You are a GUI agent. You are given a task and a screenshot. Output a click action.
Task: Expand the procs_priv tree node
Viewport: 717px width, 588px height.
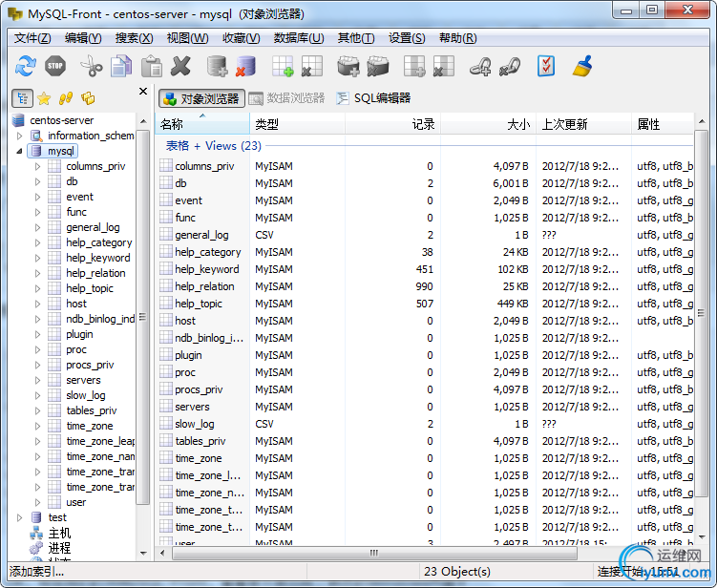[38, 365]
